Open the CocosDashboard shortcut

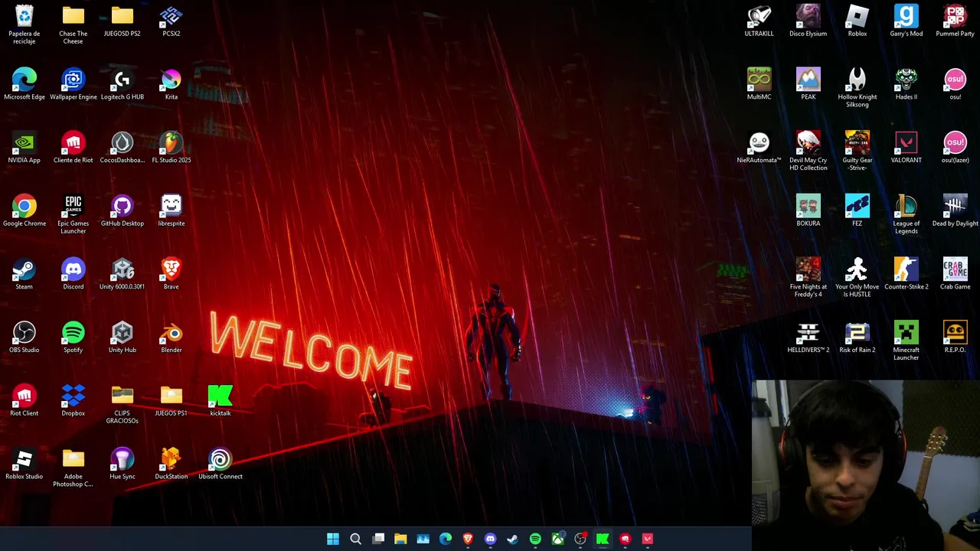122,148
